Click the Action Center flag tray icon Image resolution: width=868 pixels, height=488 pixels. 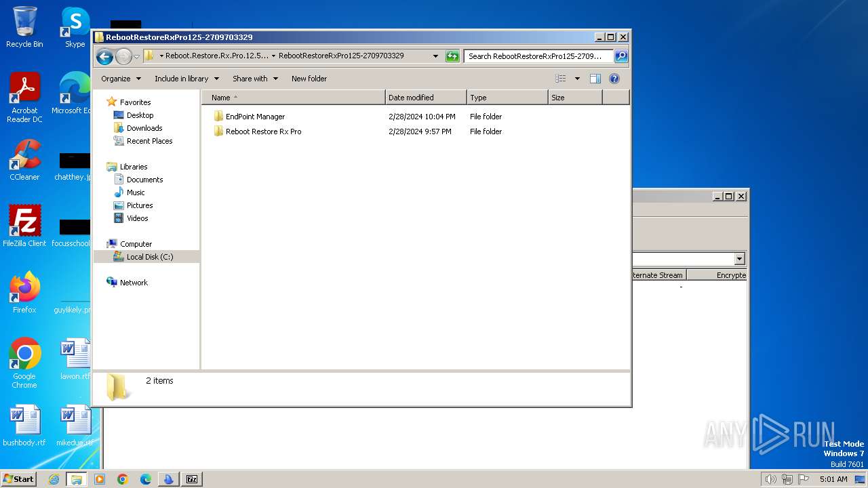click(x=803, y=479)
